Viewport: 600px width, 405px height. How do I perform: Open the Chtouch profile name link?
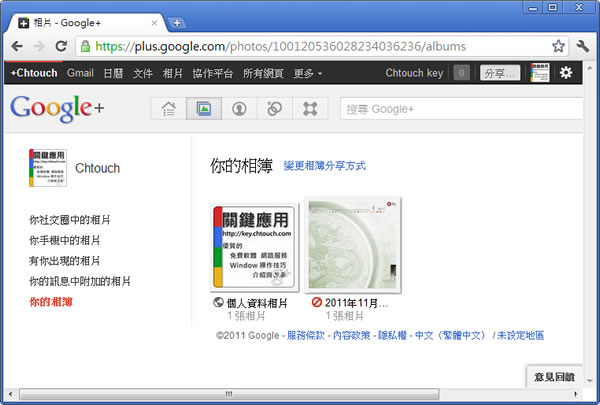[x=97, y=168]
